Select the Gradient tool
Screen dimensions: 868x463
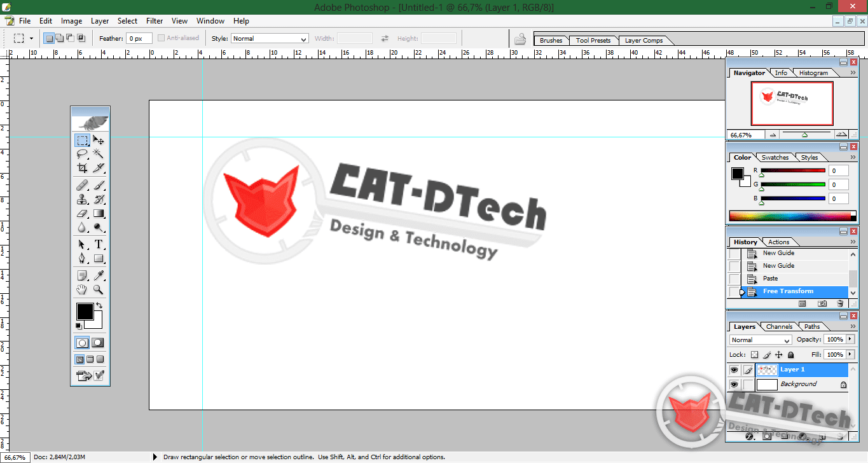99,214
